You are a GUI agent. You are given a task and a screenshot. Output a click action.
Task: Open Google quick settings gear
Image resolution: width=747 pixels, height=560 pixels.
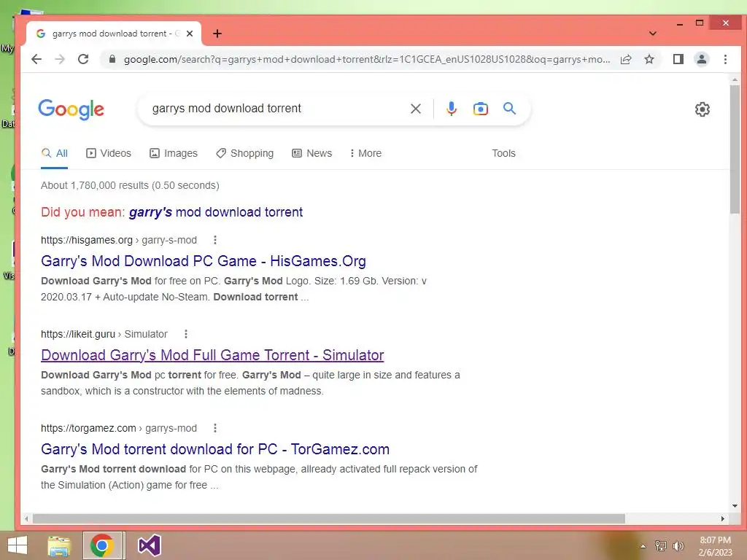[x=702, y=109]
